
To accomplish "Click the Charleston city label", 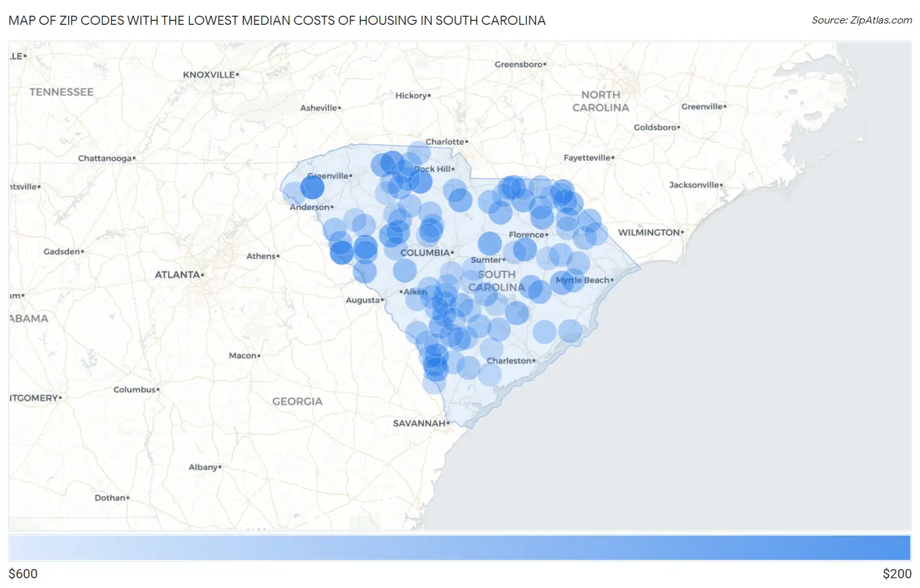I will (510, 360).
